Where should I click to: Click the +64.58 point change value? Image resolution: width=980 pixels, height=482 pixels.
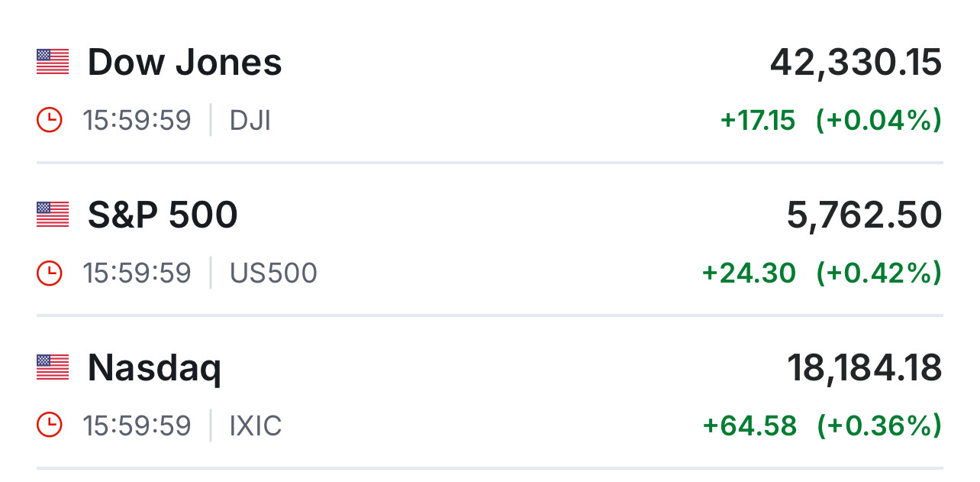coord(749,426)
